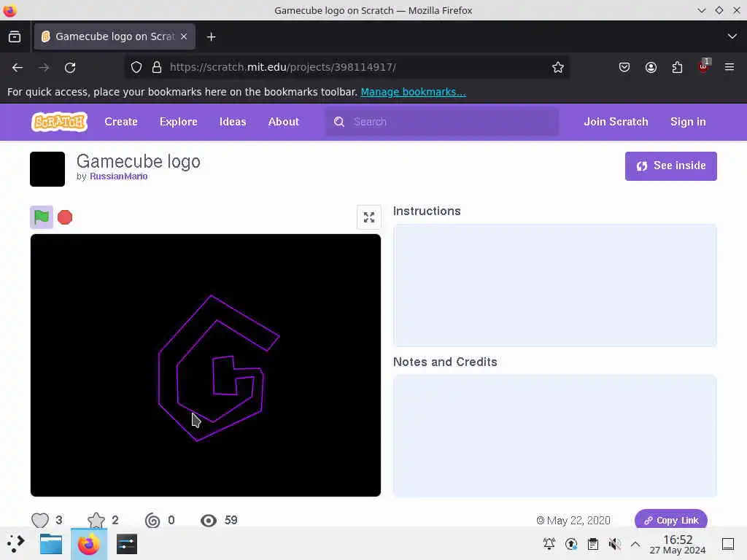Open the clipboard tray icon
747x560 pixels.
(592, 544)
